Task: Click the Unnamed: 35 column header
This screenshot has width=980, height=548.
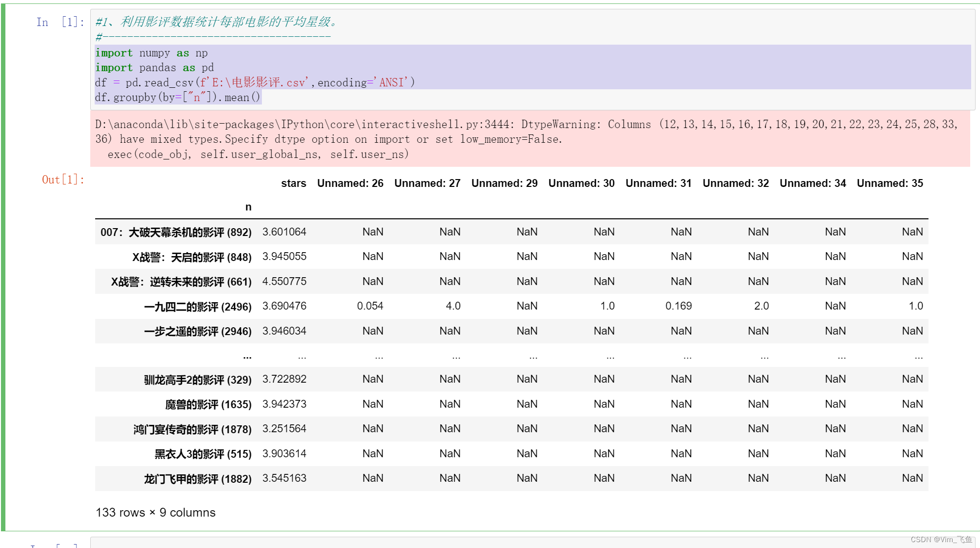Action: tap(890, 183)
